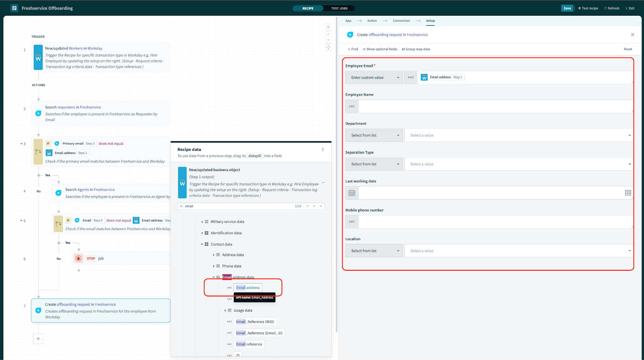
Task: Go to next search match
Action: point(314,206)
